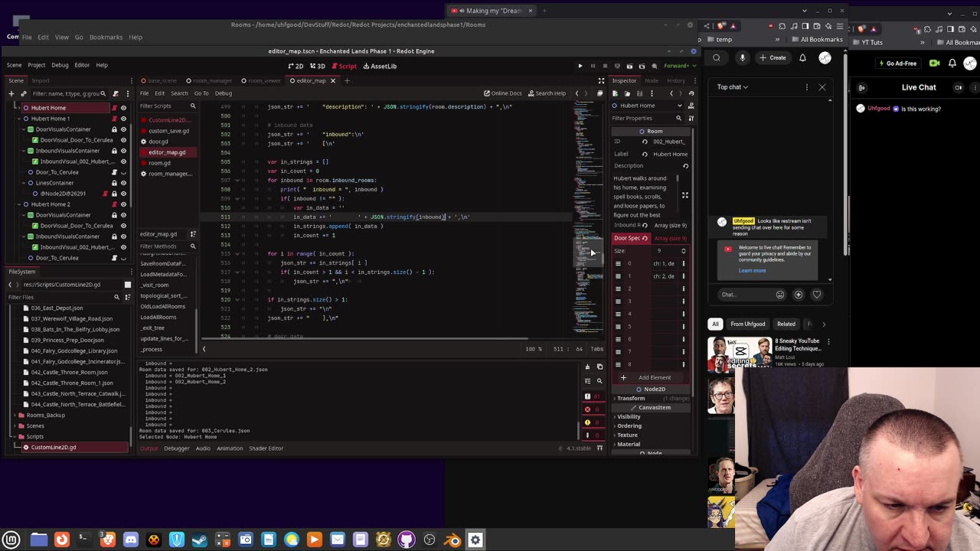This screenshot has height=551, width=980.
Task: Open the Files folder icon in the taskbar
Action: pyautogui.click(x=39, y=540)
